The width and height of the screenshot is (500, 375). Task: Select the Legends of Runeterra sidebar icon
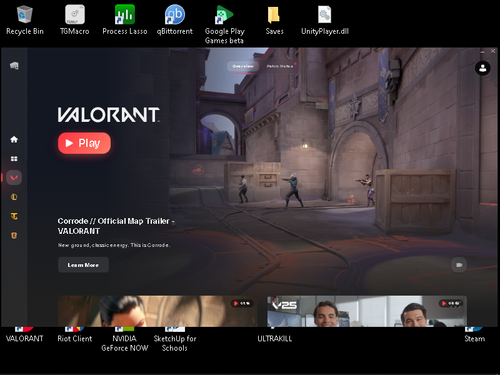(x=14, y=235)
